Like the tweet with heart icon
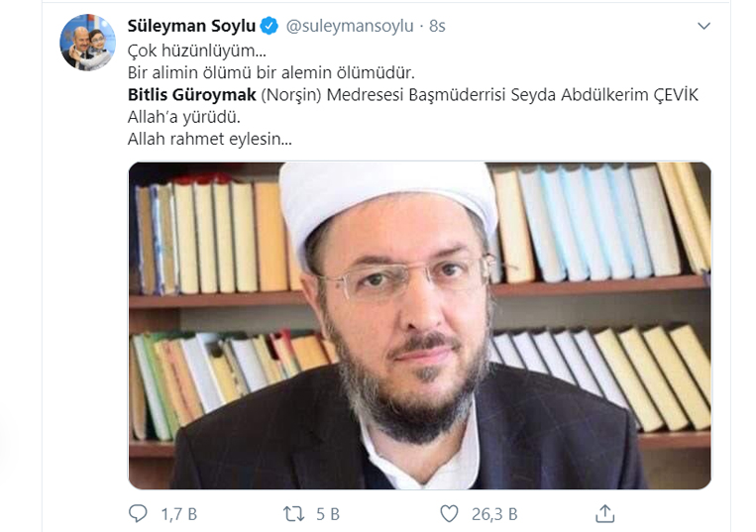 pyautogui.click(x=450, y=514)
